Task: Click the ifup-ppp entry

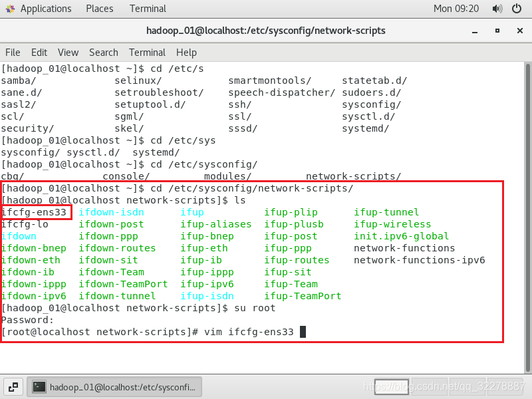Action: [x=288, y=248]
